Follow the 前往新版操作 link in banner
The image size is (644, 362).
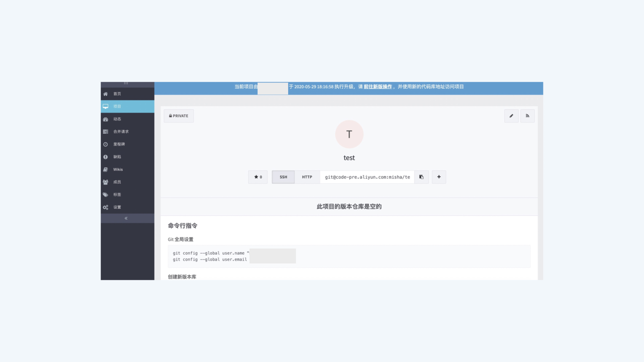(378, 87)
